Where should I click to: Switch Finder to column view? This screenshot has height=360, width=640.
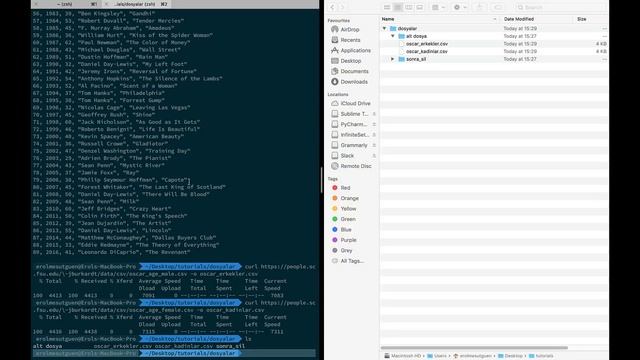(x=409, y=7)
